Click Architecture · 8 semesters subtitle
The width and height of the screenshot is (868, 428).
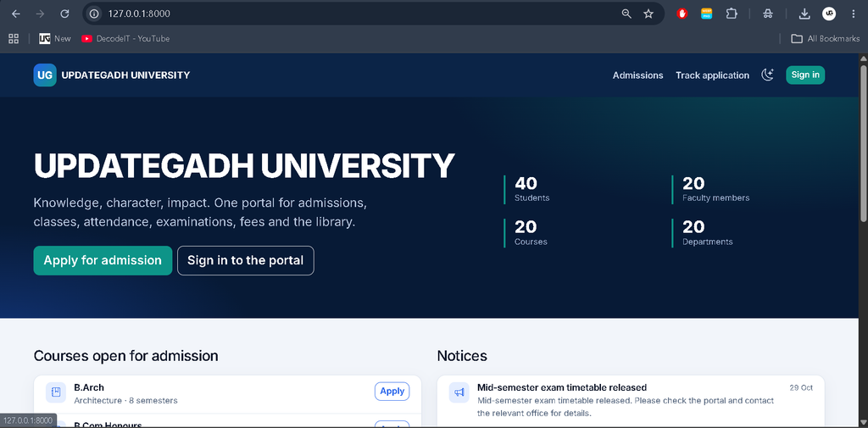pos(125,400)
